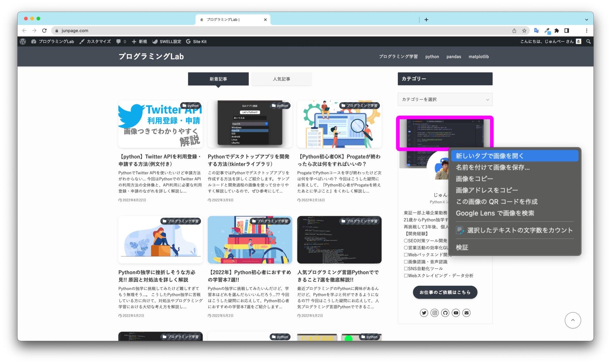This screenshot has width=611, height=364.
Task: Open the Twitter profile icon
Action: point(424,313)
